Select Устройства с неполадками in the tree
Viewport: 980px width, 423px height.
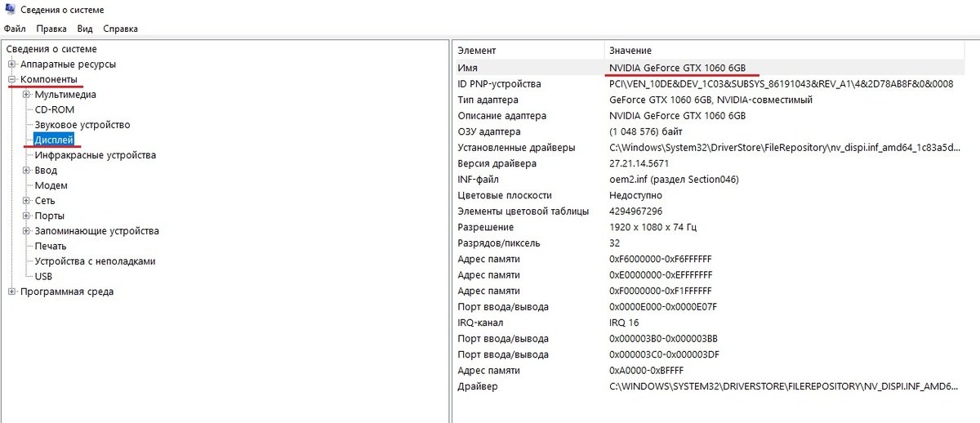point(95,261)
